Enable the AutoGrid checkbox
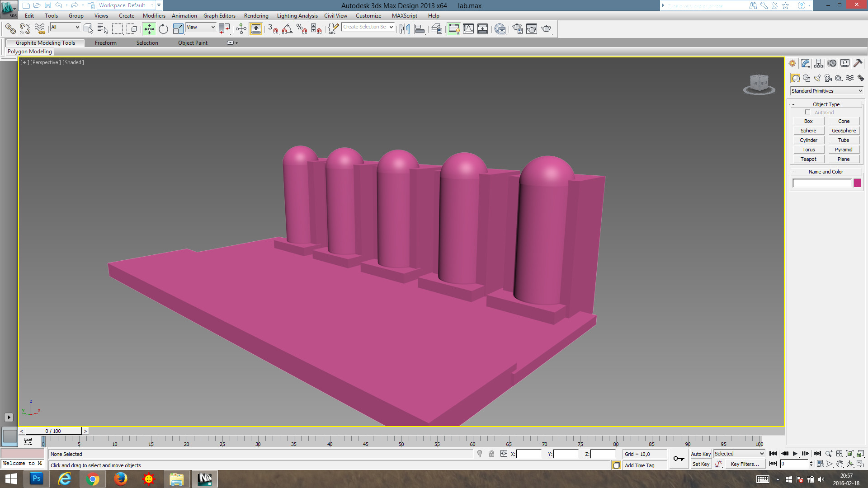 807,112
